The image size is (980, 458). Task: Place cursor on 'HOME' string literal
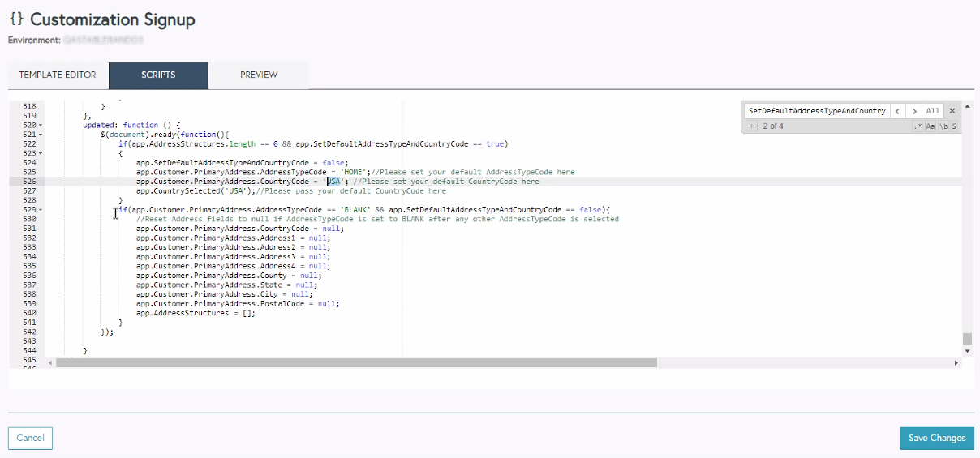pos(353,172)
